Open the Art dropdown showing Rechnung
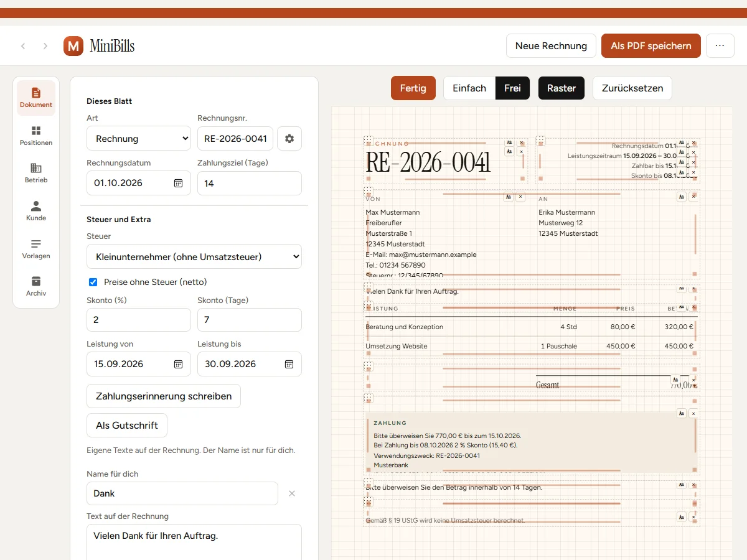 coord(139,139)
